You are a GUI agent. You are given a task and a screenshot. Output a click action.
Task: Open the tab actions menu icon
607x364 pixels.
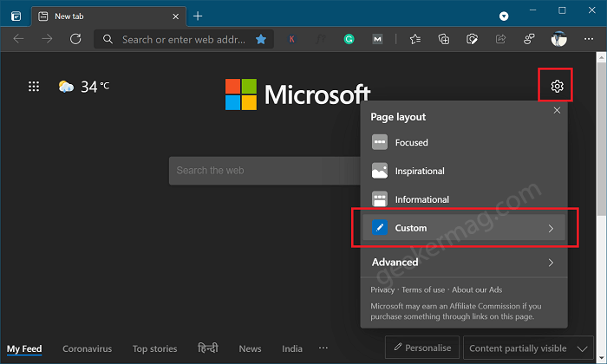pos(16,16)
